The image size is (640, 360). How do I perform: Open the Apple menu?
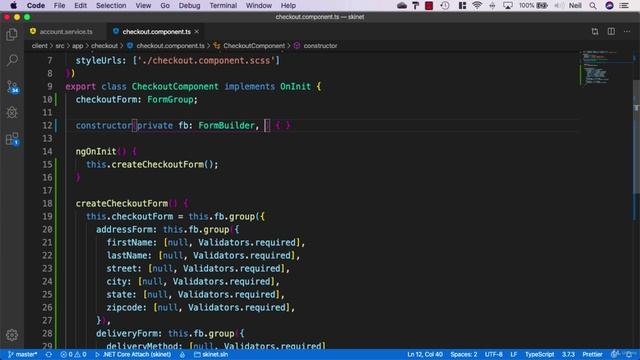pos(13,5)
